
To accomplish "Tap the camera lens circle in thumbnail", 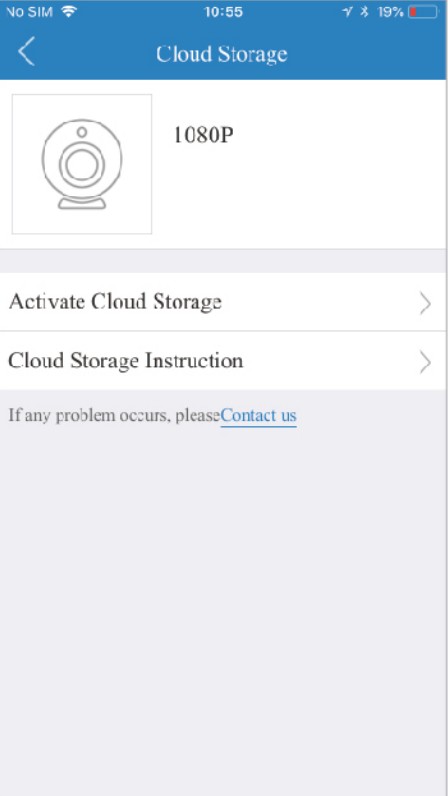I will click(x=81, y=165).
